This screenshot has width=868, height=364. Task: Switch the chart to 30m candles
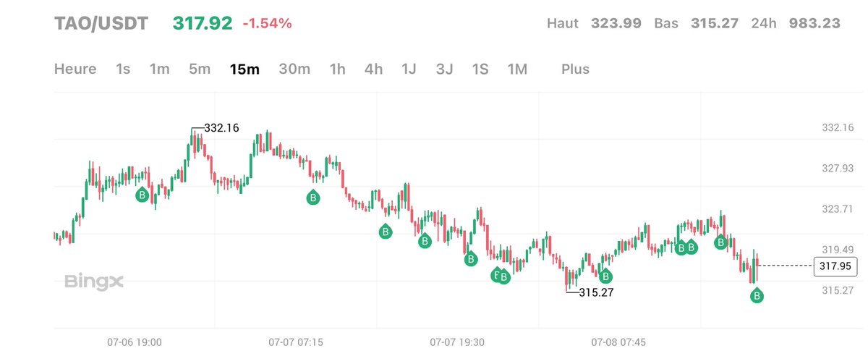pyautogui.click(x=294, y=69)
